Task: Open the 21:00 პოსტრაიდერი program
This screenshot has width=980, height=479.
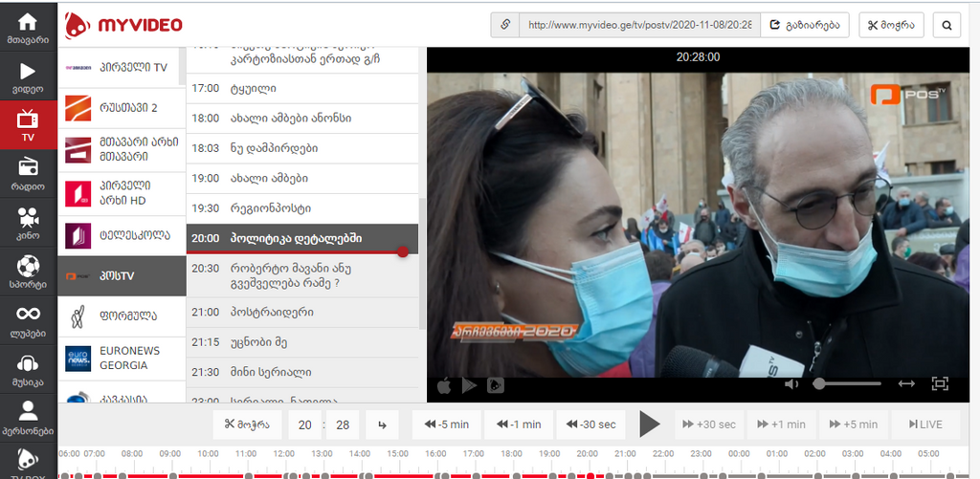Action: 302,313
